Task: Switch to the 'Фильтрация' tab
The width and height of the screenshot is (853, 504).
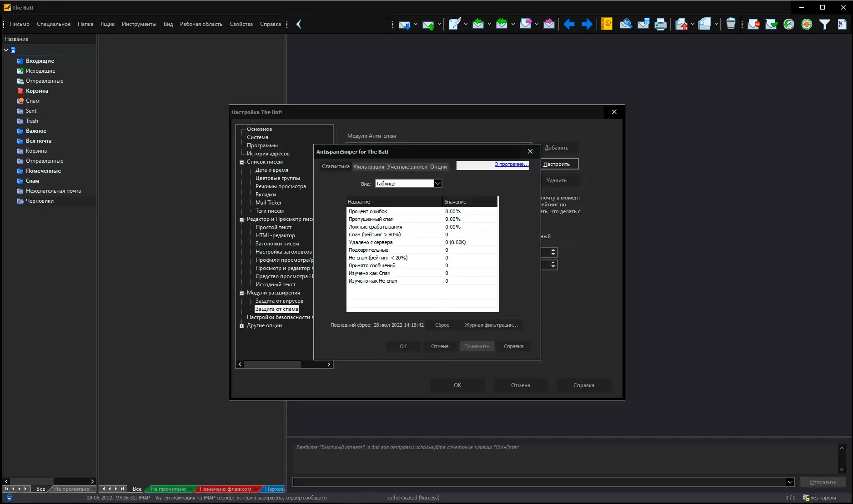Action: click(369, 167)
